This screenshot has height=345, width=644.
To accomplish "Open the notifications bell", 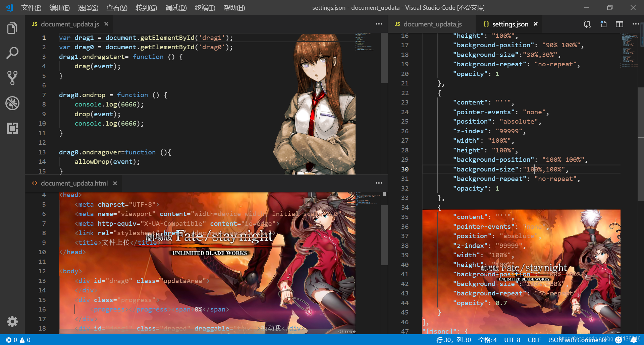I will 633,340.
